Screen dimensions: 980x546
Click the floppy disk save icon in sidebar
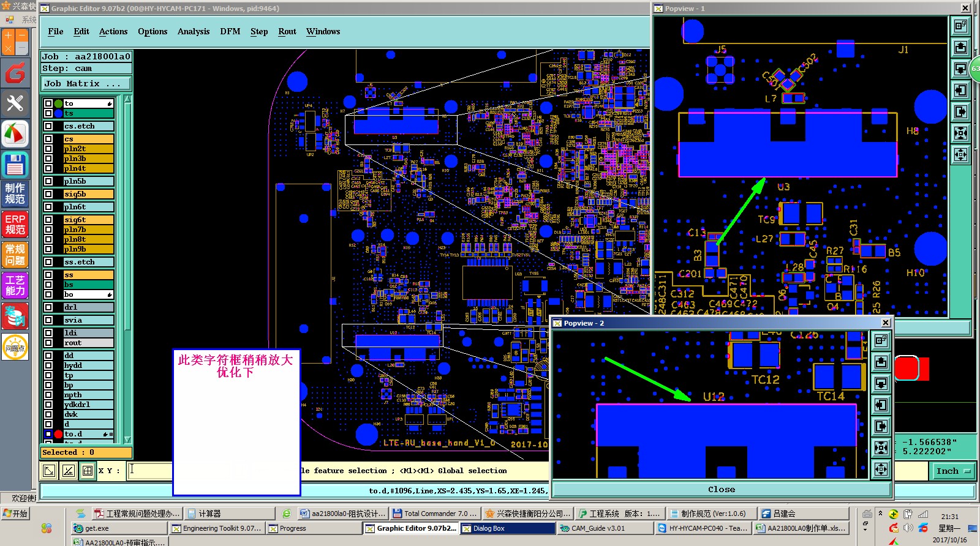coord(15,165)
